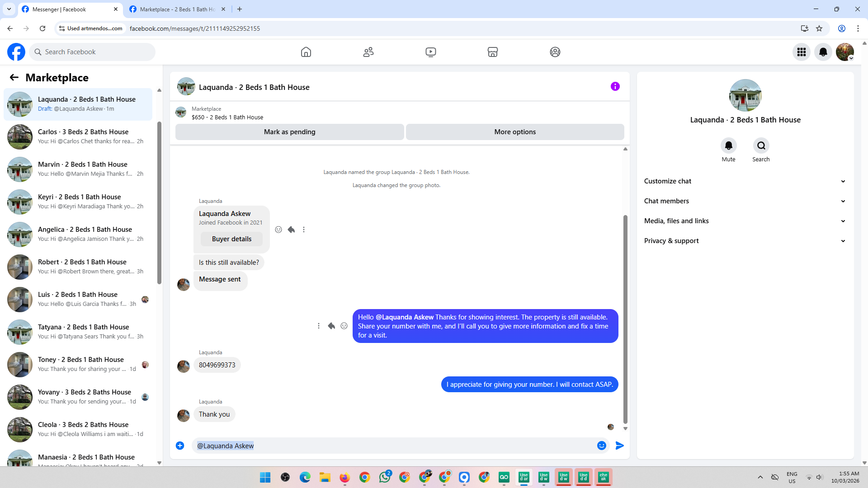The width and height of the screenshot is (868, 488).
Task: Click the Mark as pending button
Action: click(x=289, y=132)
